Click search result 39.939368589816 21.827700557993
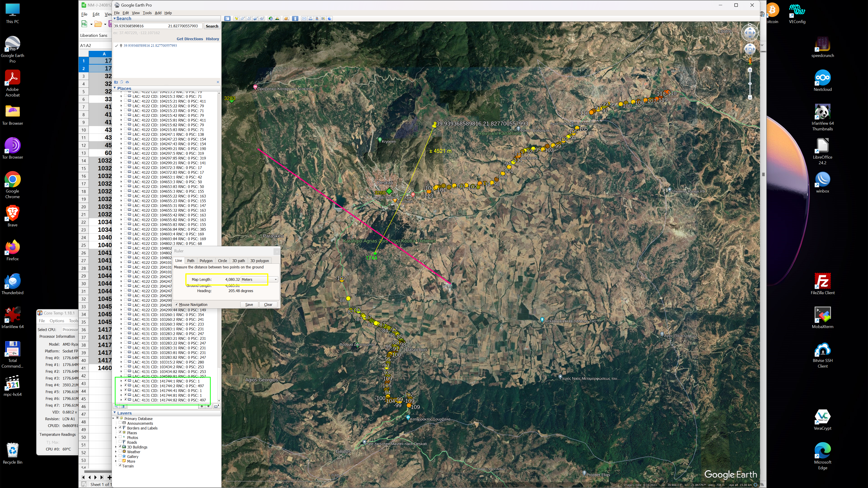Screen dimensions: 868x488 tap(150, 45)
